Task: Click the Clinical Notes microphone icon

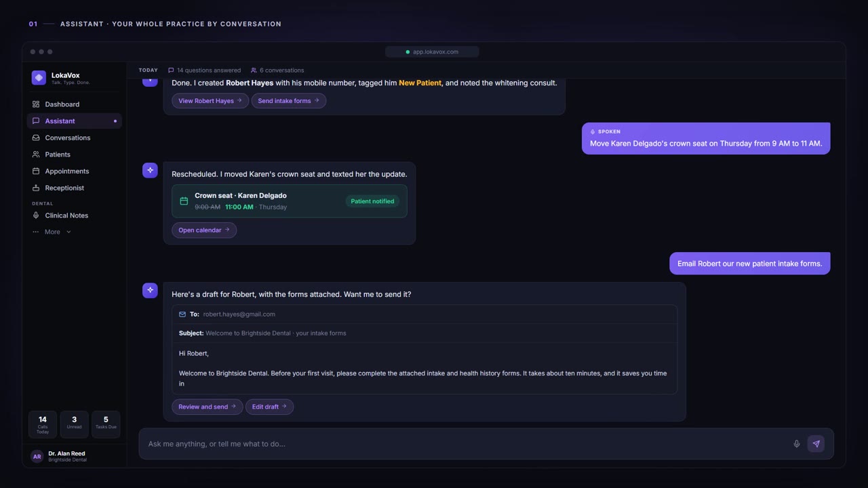Action: point(36,216)
